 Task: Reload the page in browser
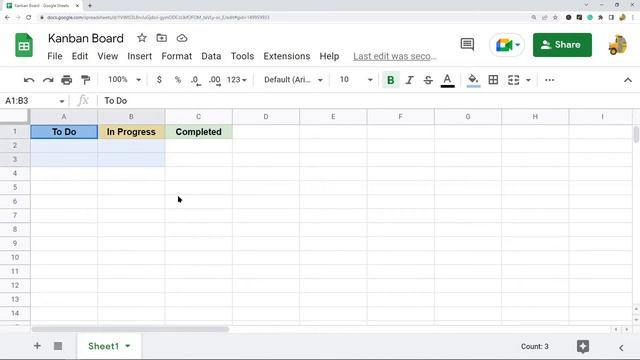click(x=29, y=18)
